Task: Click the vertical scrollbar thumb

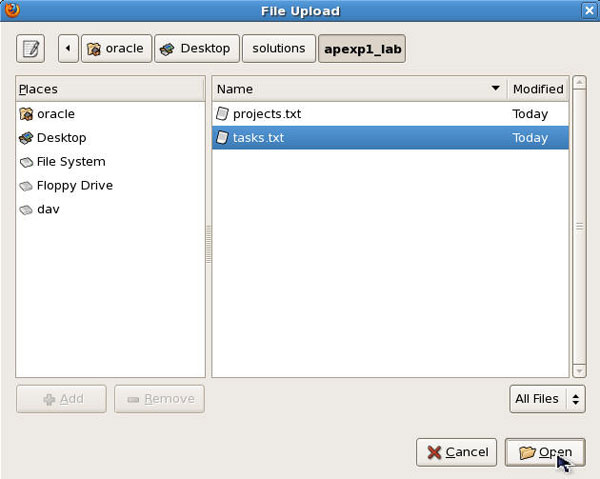Action: pos(579,226)
